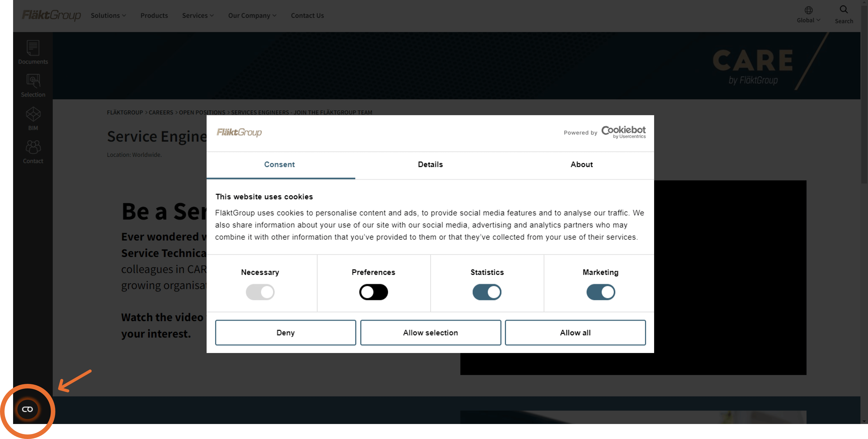Expand the Services menu
This screenshot has height=439, width=868.
coord(198,15)
